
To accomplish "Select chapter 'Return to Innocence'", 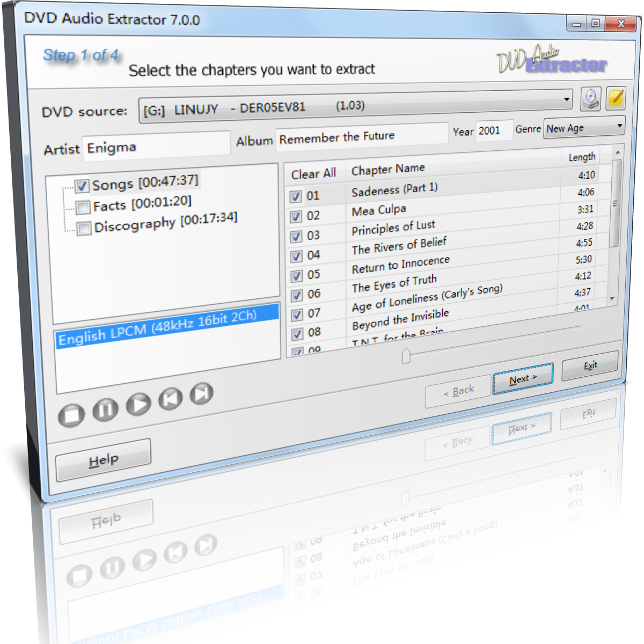I will point(400,265).
